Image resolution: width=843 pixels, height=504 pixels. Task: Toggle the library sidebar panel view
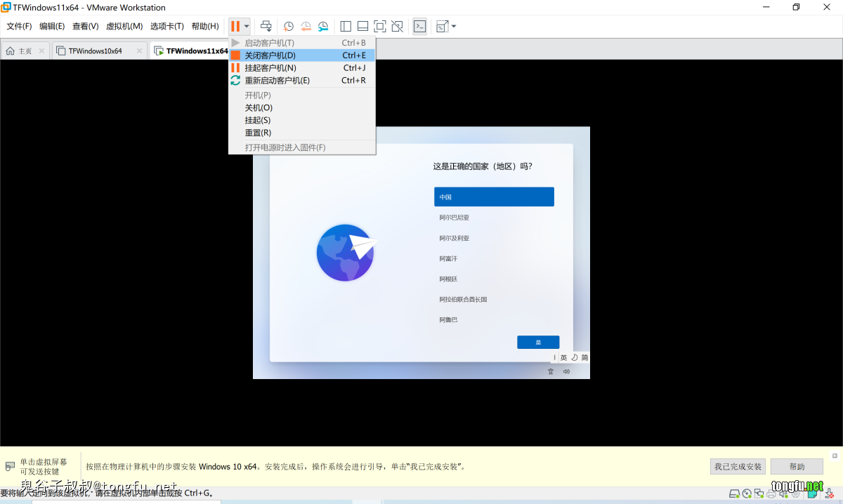(x=346, y=27)
